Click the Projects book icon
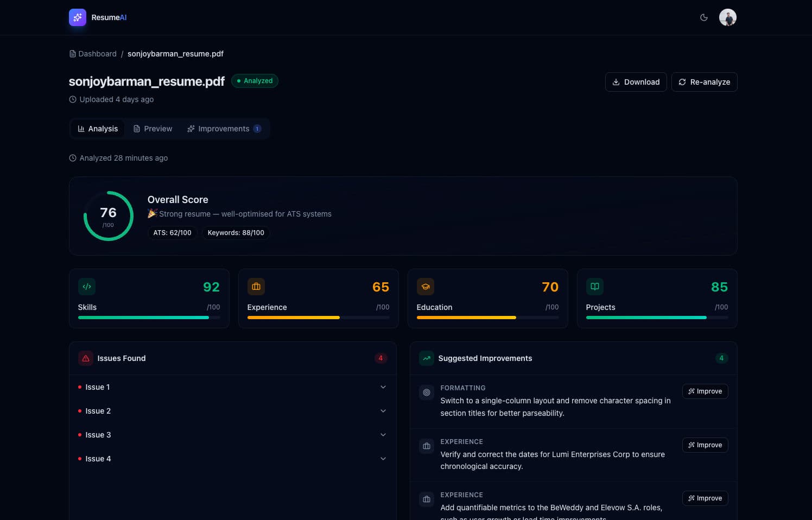The height and width of the screenshot is (520, 812). (x=595, y=287)
